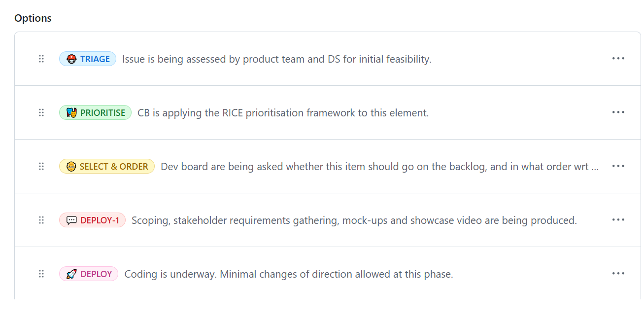644x325 pixels.
Task: Click the helmet emoji in TRIAGE badge
Action: coord(71,59)
